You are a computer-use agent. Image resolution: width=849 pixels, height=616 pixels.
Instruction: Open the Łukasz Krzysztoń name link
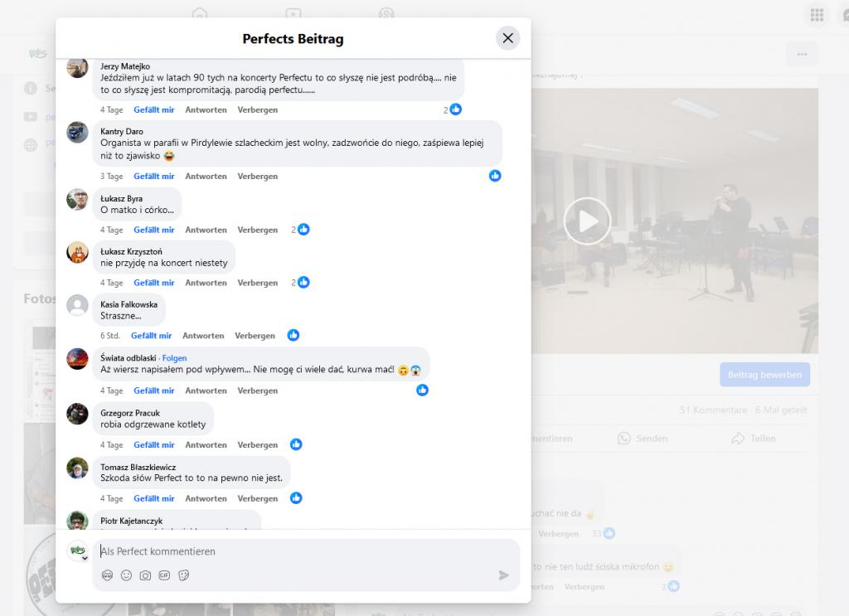coord(131,252)
